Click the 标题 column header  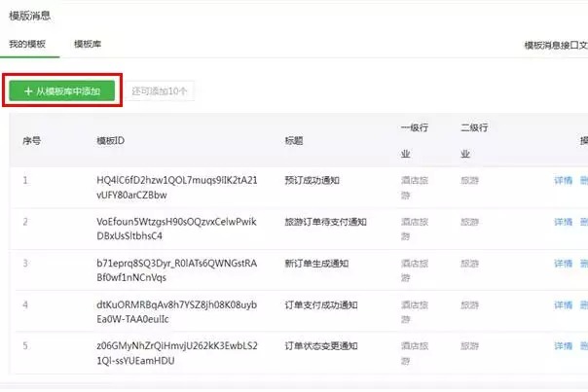click(293, 140)
